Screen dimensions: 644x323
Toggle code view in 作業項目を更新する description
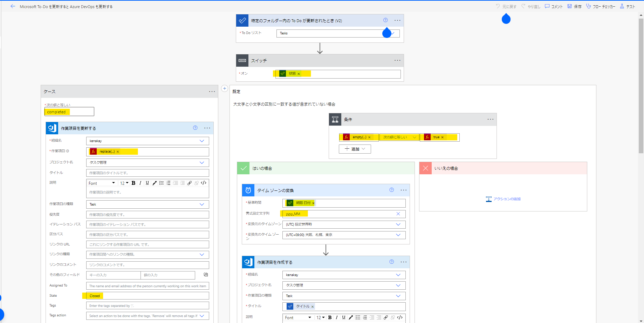point(204,183)
